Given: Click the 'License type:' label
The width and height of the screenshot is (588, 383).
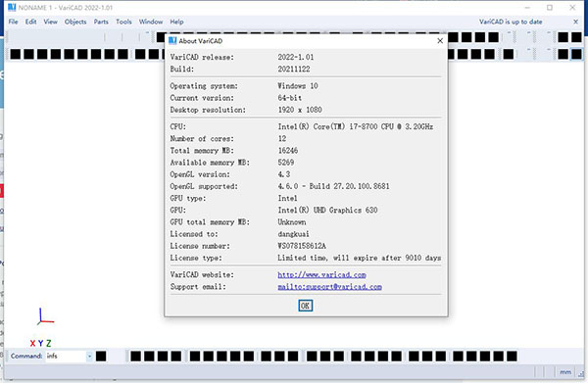Looking at the screenshot, I should click(196, 258).
